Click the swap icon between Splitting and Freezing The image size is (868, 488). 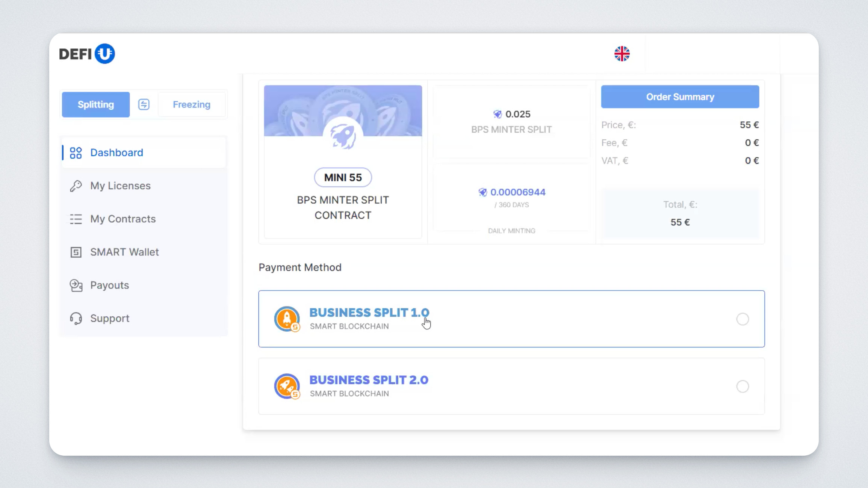tap(144, 104)
